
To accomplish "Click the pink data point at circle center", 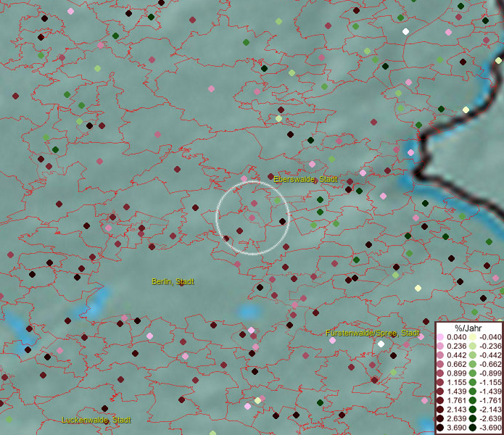I will [x=252, y=217].
